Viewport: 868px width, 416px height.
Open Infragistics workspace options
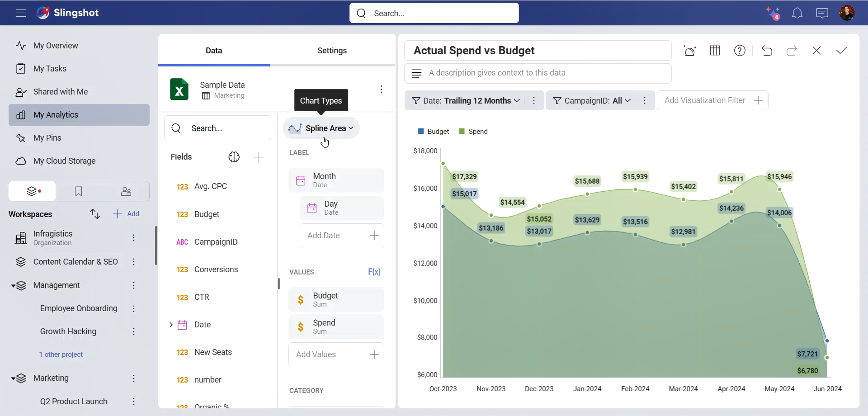coord(134,238)
